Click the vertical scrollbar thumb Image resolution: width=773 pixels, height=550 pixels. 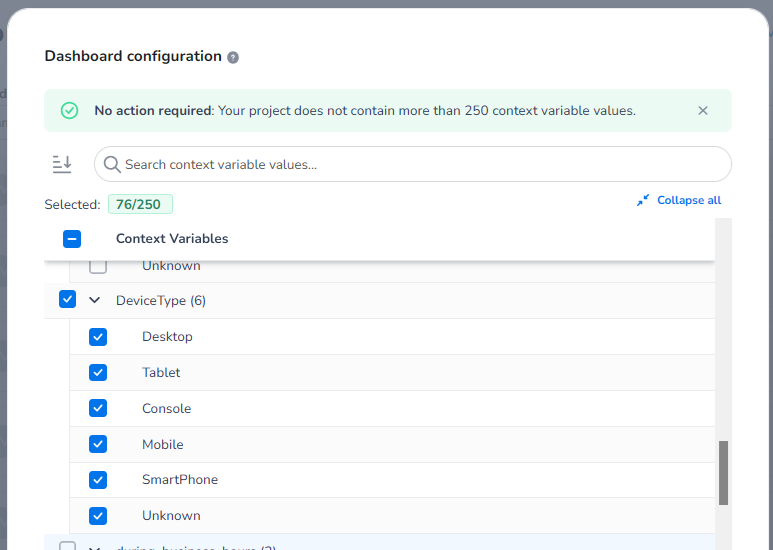tap(723, 472)
